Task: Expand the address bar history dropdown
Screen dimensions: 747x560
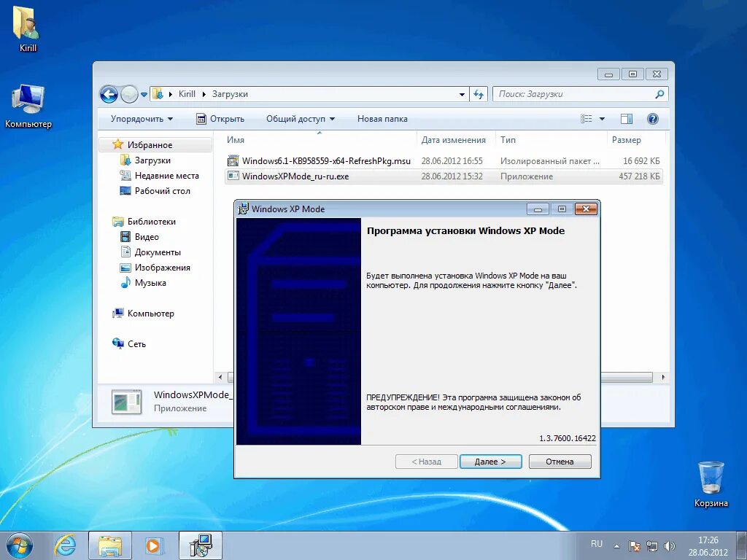Action: tap(462, 94)
